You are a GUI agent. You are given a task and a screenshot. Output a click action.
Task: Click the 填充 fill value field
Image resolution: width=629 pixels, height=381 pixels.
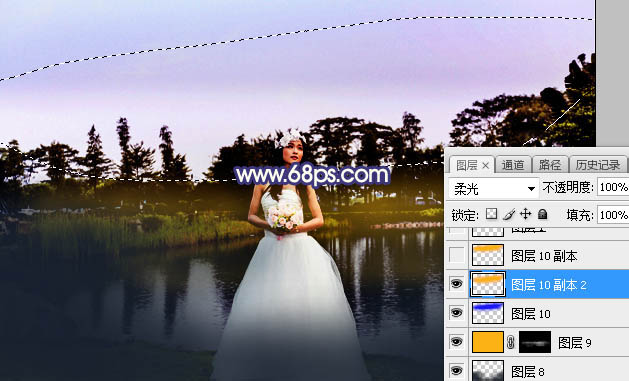click(x=613, y=215)
